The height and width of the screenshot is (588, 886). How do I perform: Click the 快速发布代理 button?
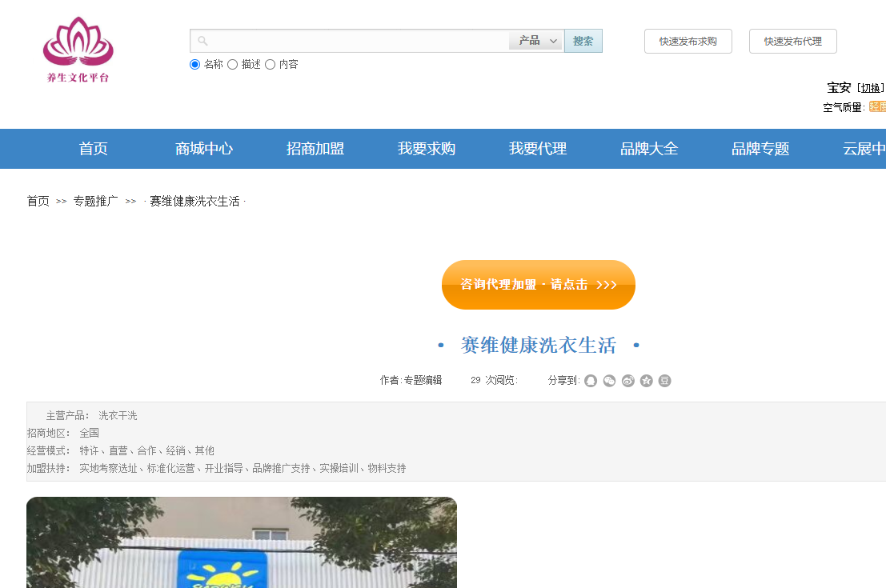click(x=793, y=42)
